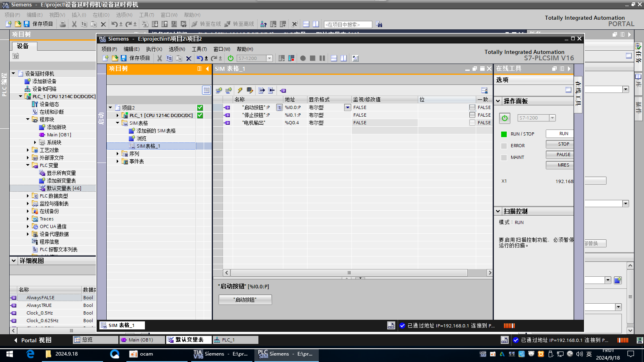Screen dimensions: 644x362
Task: Toggle green checkbox next to PLC_1 in PLCSIM tree
Action: (200, 115)
